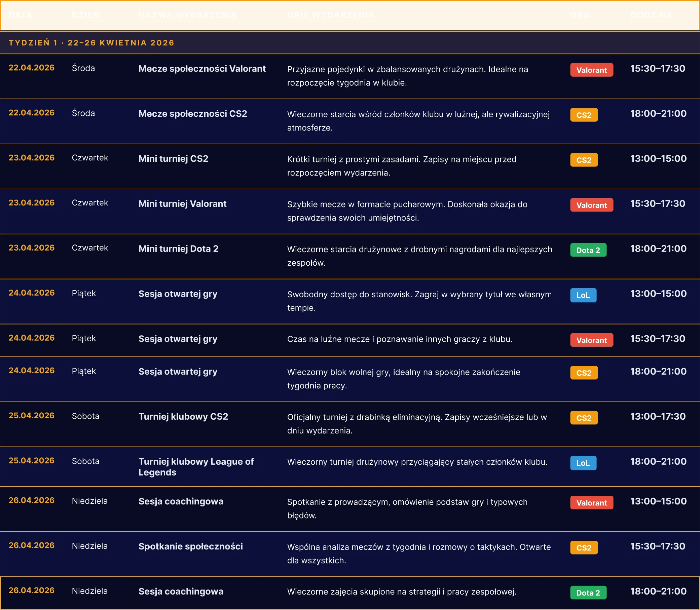Select time 15:30–17:30 in 'Spotkanie społeczności' row

coord(657,546)
